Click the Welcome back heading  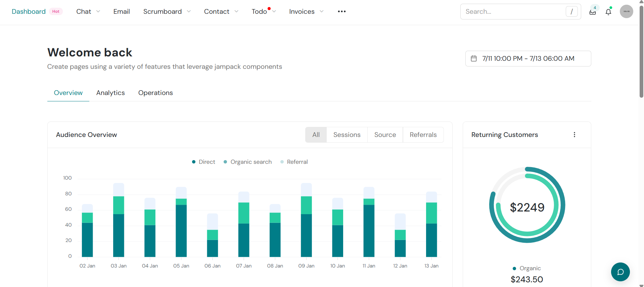point(90,52)
